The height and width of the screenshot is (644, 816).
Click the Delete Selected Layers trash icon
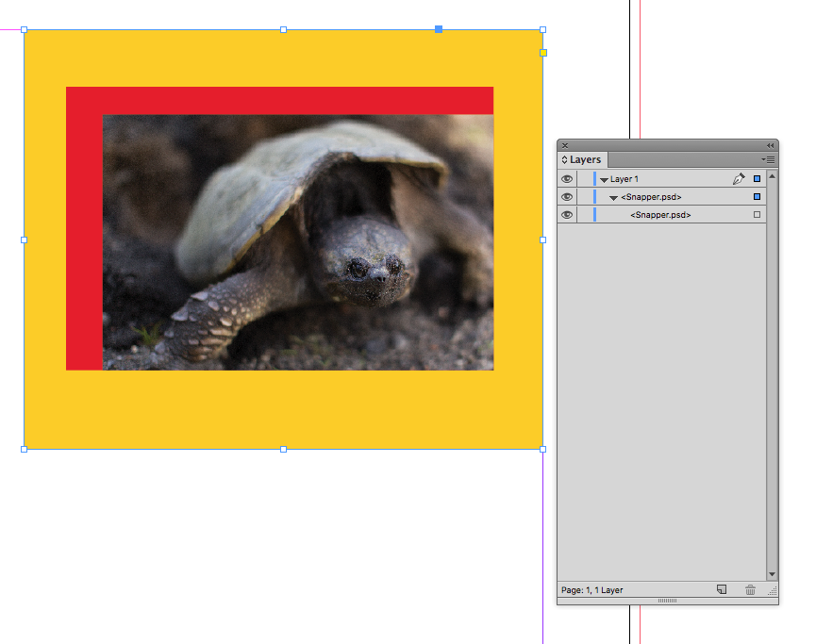point(750,590)
